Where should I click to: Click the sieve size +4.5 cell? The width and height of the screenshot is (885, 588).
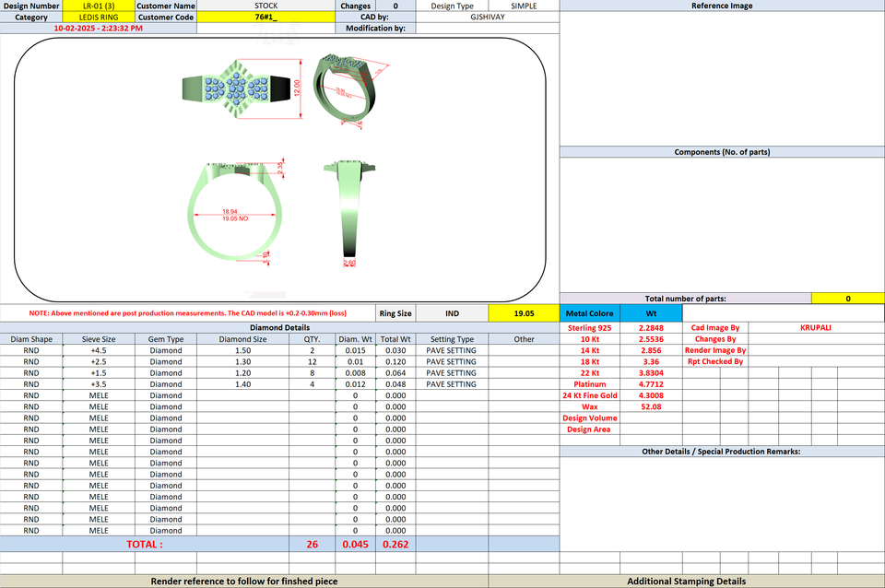tap(99, 350)
